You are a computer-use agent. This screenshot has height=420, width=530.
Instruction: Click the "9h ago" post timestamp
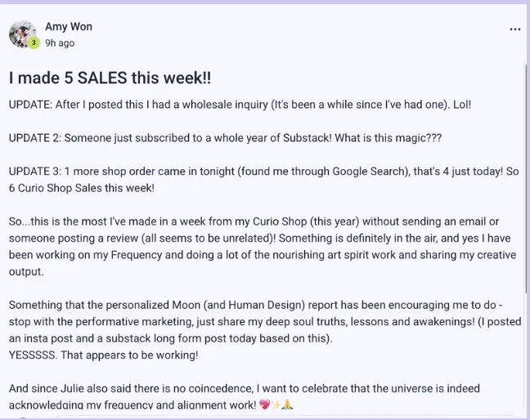coord(60,42)
